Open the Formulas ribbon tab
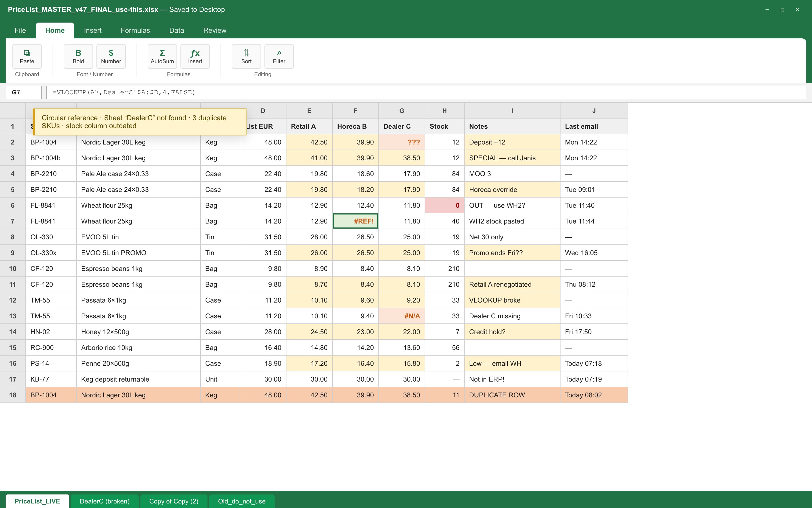The image size is (812, 508). coord(135,30)
